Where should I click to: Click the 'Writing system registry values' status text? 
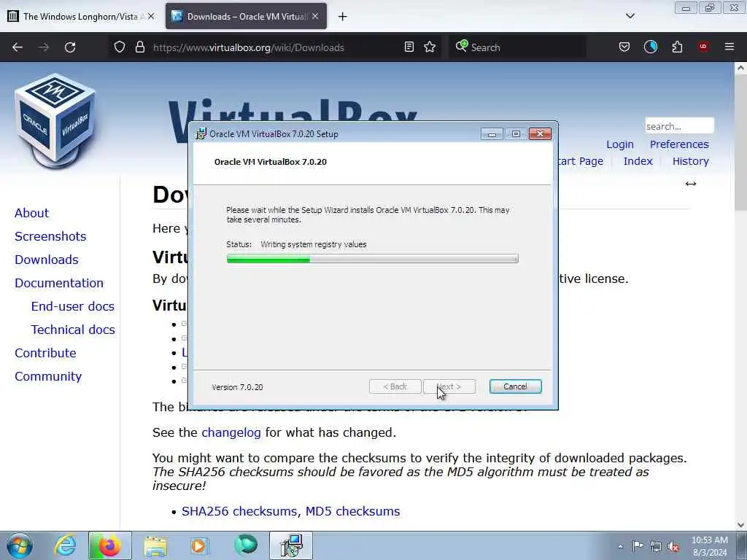coord(314,244)
